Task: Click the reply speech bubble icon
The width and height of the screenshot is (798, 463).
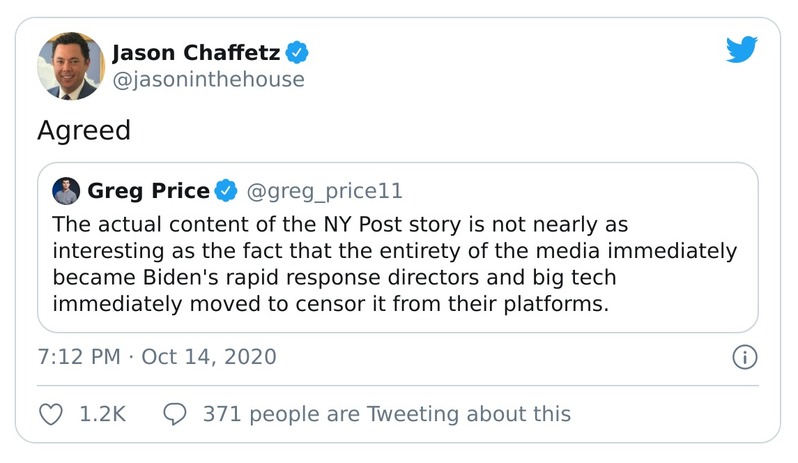Action: click(x=175, y=413)
